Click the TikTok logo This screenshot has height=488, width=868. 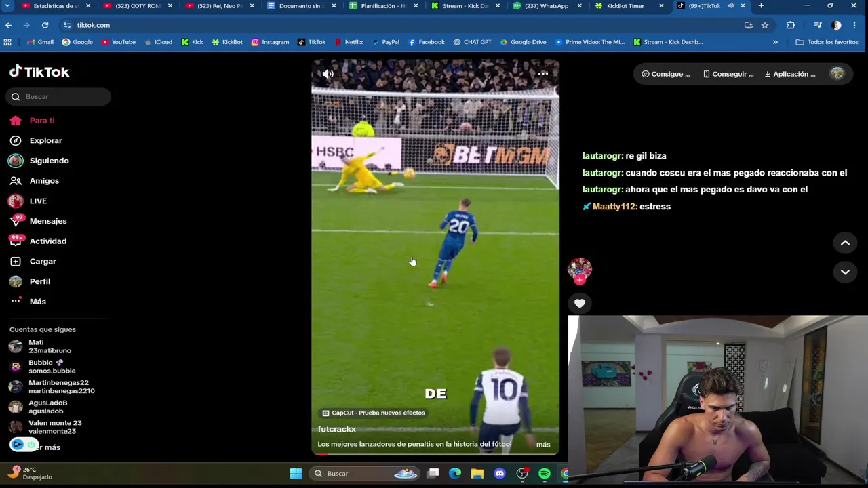[39, 72]
